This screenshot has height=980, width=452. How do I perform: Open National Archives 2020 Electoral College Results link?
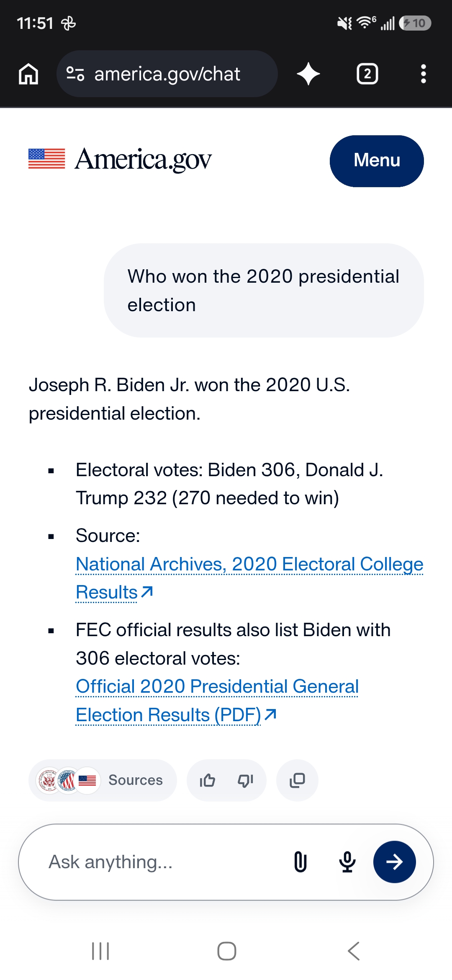249,578
